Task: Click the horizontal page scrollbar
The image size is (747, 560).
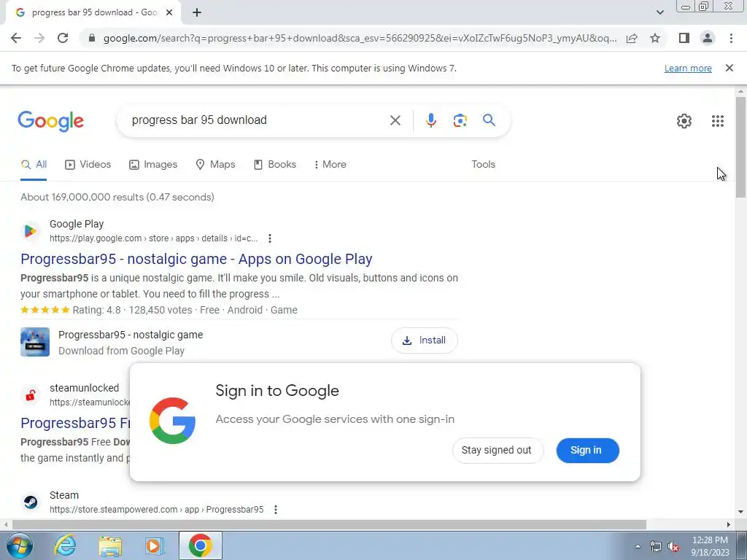Action: point(329,525)
